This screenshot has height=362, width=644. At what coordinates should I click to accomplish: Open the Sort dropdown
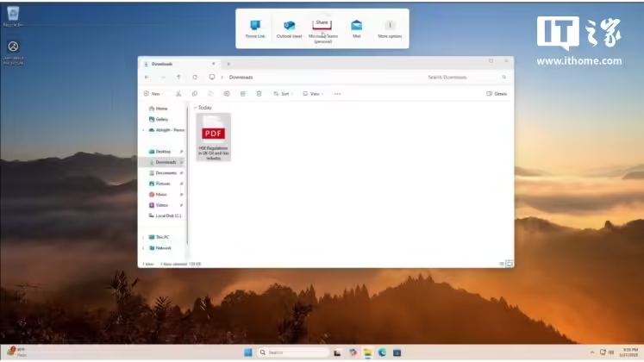tap(283, 93)
